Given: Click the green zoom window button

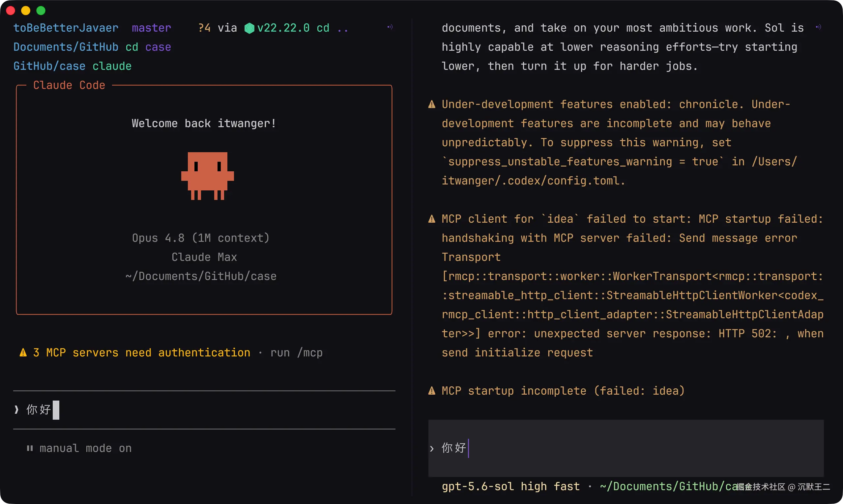Looking at the screenshot, I should tap(41, 11).
